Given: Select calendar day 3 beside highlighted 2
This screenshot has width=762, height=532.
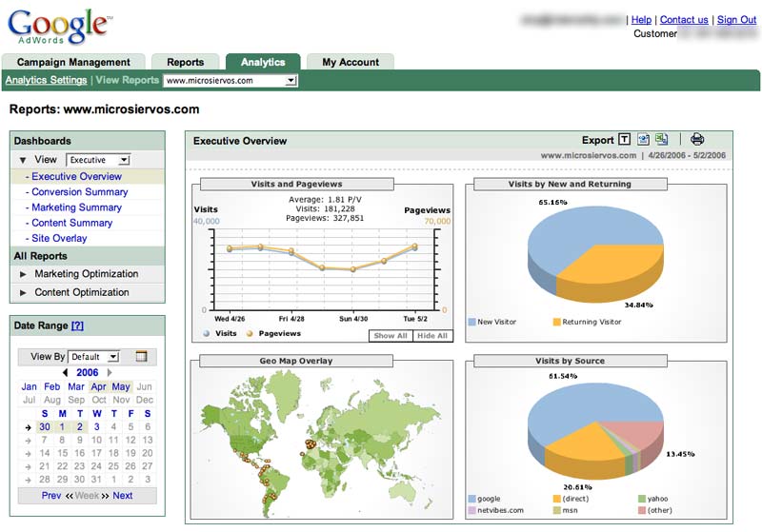Looking at the screenshot, I should (97, 427).
